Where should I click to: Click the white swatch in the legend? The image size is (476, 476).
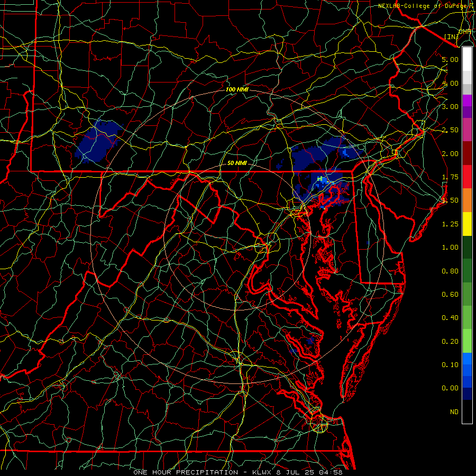(x=467, y=59)
